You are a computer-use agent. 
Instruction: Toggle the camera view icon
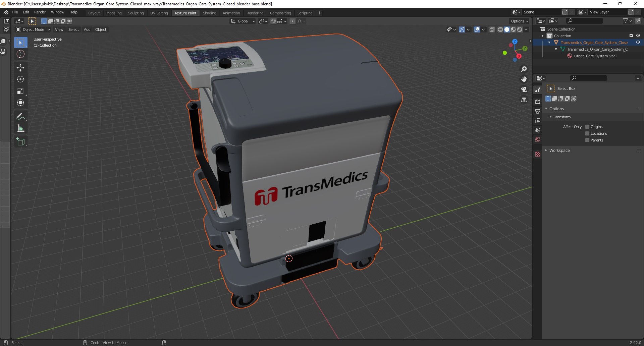524,90
